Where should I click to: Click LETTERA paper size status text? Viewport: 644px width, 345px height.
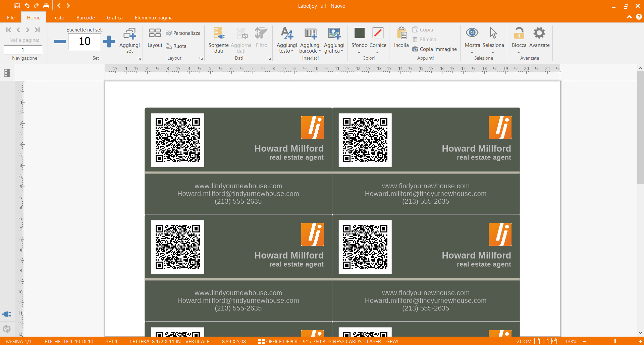(169, 341)
